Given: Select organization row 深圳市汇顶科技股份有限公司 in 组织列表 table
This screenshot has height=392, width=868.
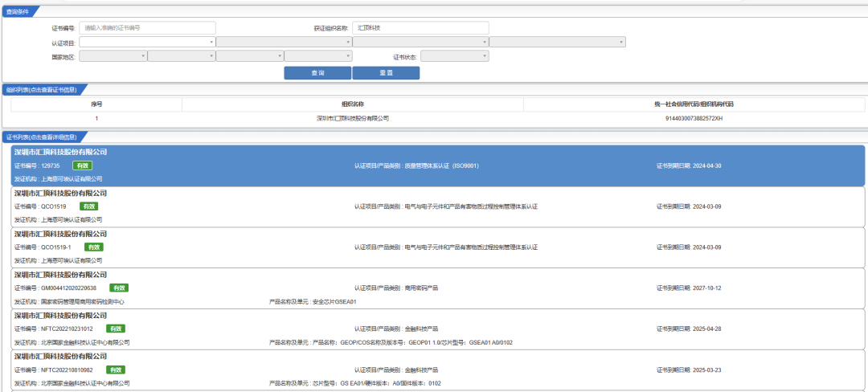Looking at the screenshot, I should [x=437, y=118].
